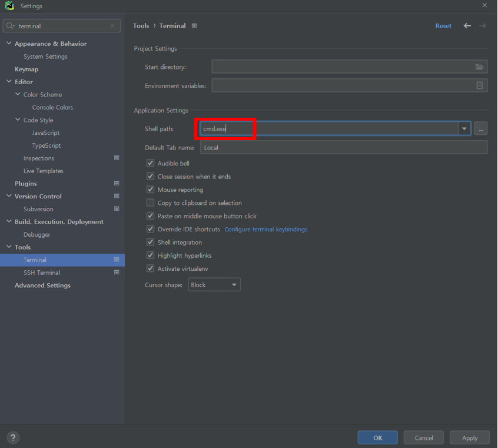Click project-level icon beside Terminal breadcrumb
The width and height of the screenshot is (498, 448).
194,26
